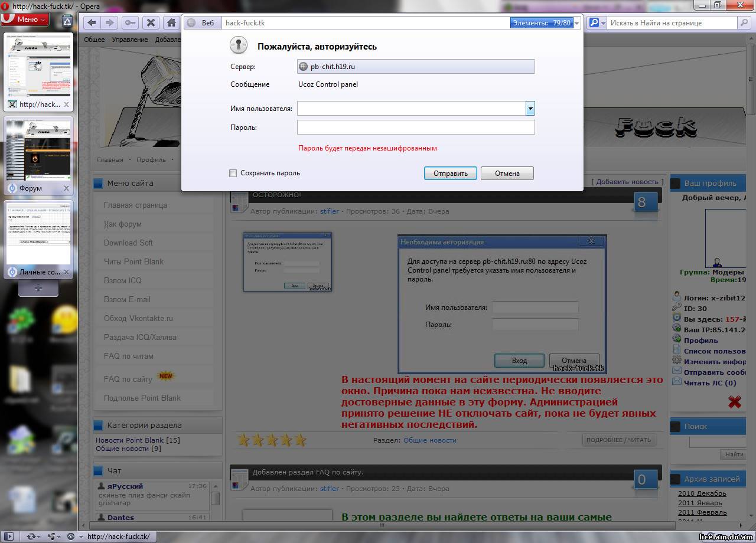Viewport: 756px width, 543px height.
Task: Open the 'Управление' menu item
Action: (130, 40)
